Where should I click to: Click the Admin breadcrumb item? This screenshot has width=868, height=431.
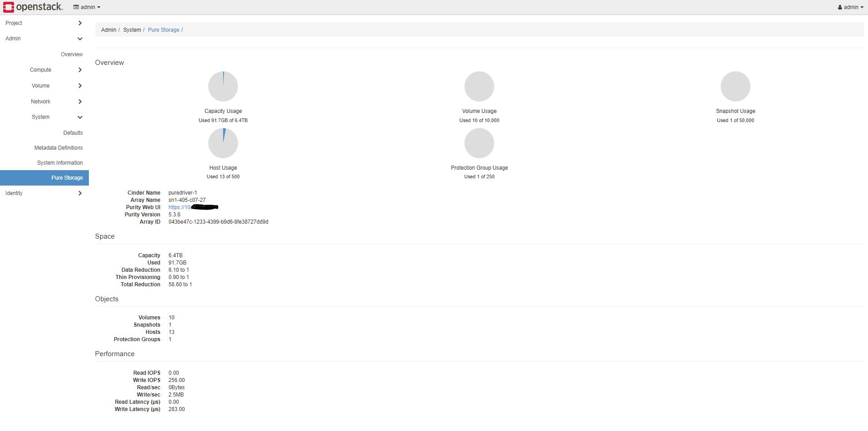point(108,30)
